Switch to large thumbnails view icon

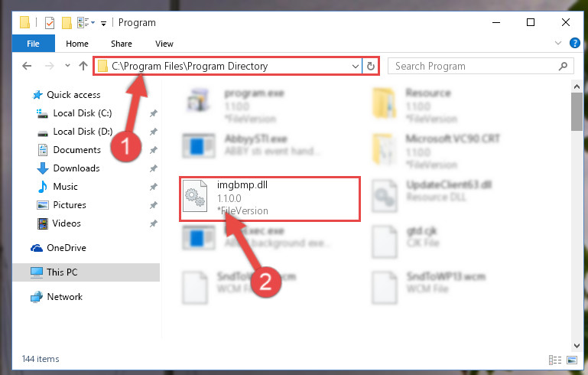[572, 360]
